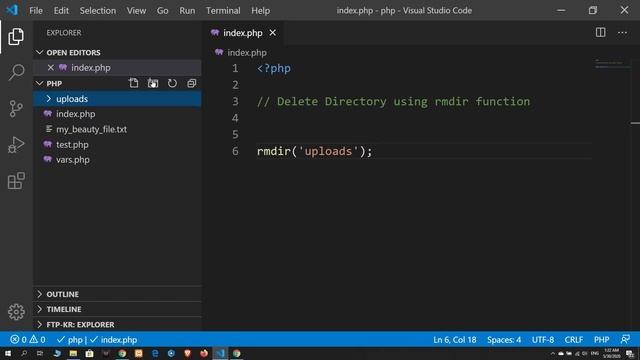This screenshot has height=360, width=640.
Task: Open test.php in explorer
Action: (x=117, y=144)
